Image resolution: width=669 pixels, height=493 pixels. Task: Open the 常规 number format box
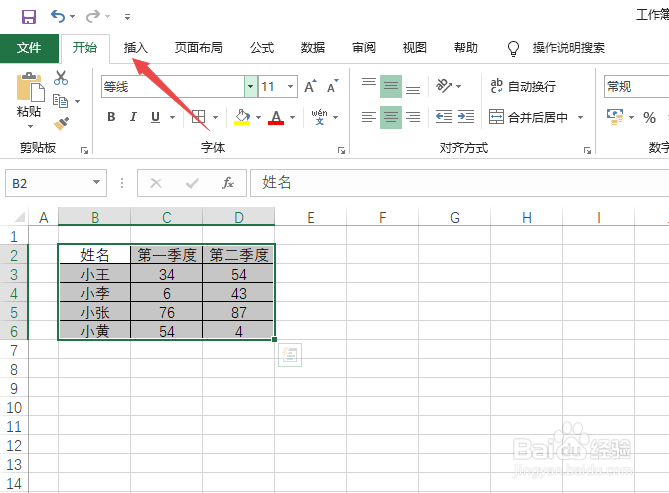point(637,87)
